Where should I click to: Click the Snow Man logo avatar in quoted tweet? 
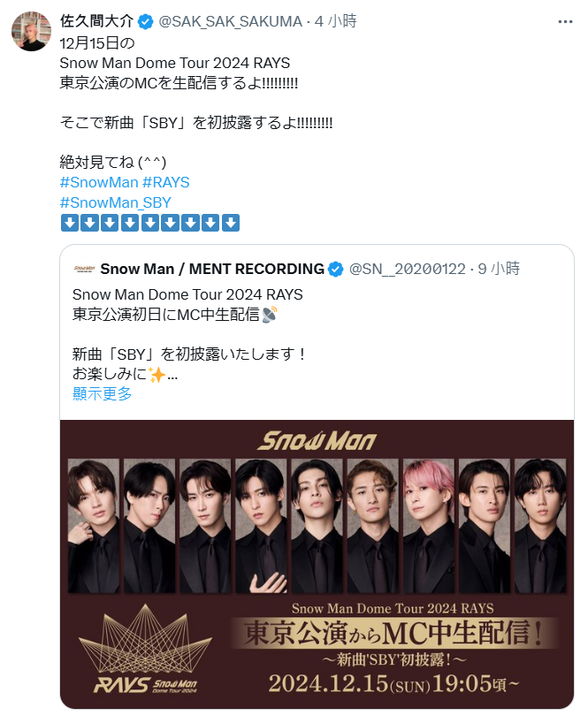(x=84, y=269)
